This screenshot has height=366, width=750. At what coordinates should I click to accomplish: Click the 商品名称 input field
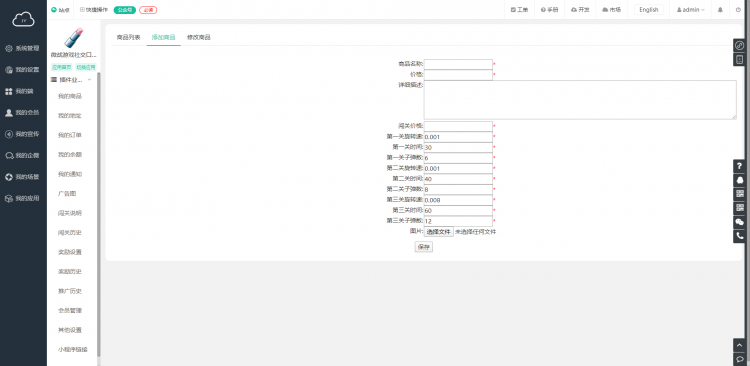click(458, 64)
